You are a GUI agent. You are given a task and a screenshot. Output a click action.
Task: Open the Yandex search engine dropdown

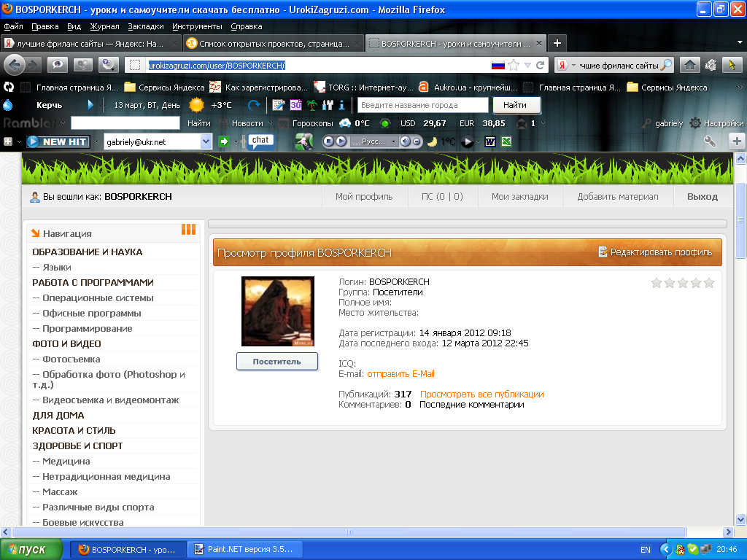pyautogui.click(x=573, y=65)
